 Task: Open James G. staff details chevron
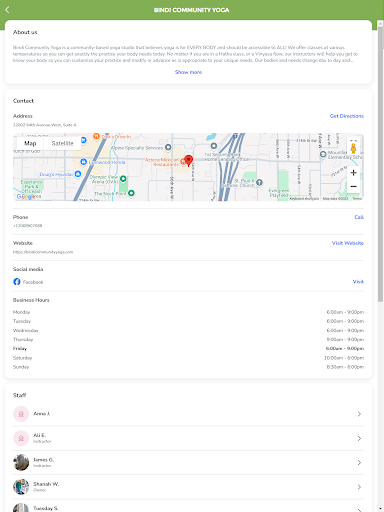coord(359,462)
